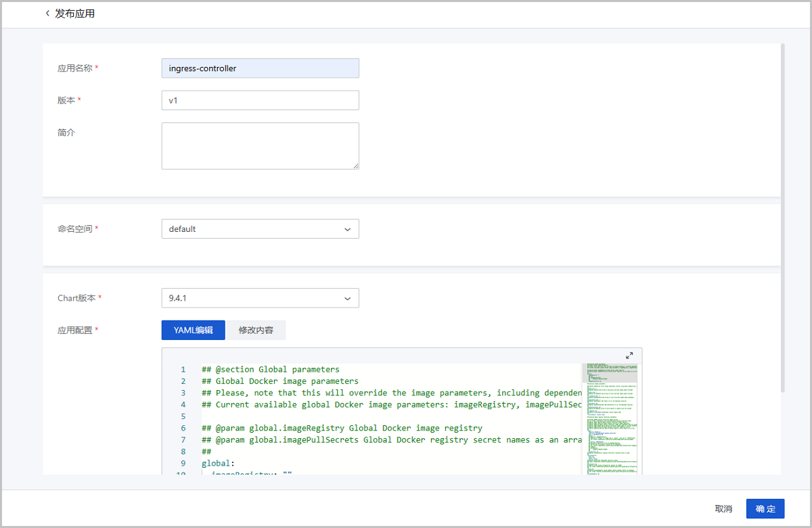Screen dimensions: 812x528
Task: Click the 应用名称 input with ingress-controller
Action: tap(260, 68)
